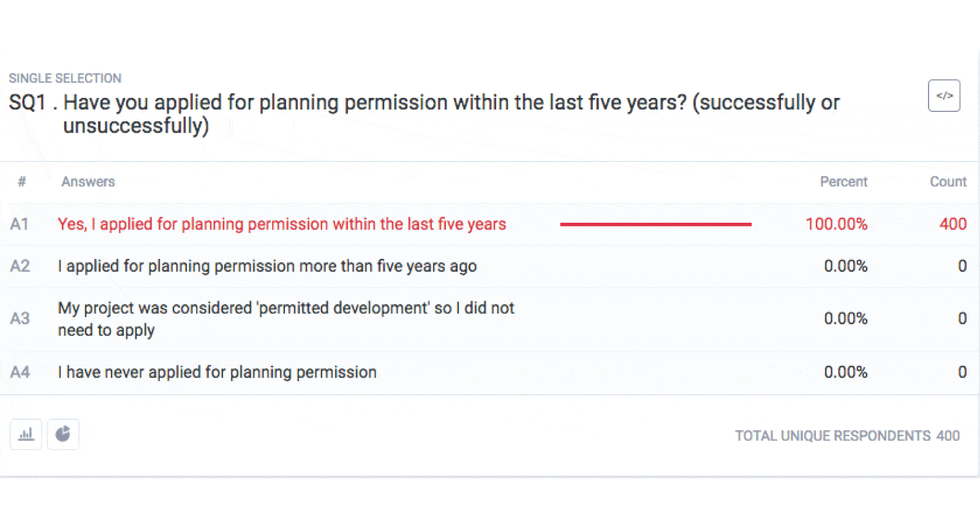The height and width of the screenshot is (514, 980).
Task: Open the embed code view icon
Action: pyautogui.click(x=944, y=95)
